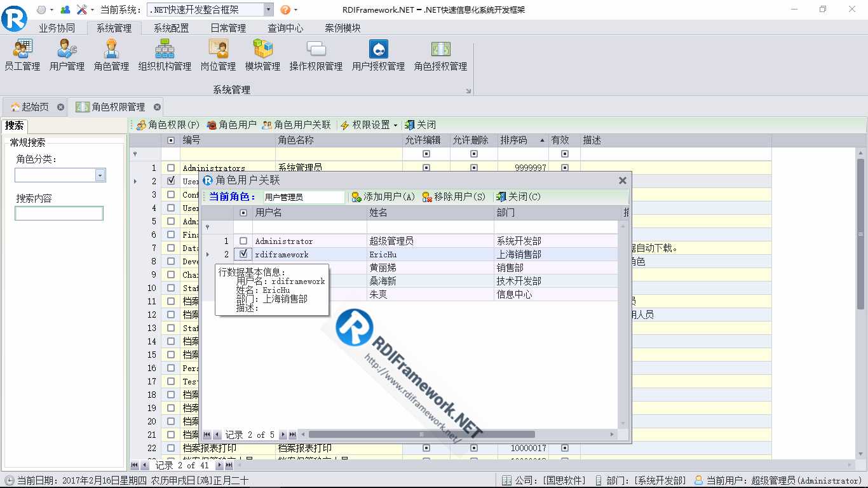
Task: Click 关闭(C) in the role-user dialog
Action: point(519,197)
